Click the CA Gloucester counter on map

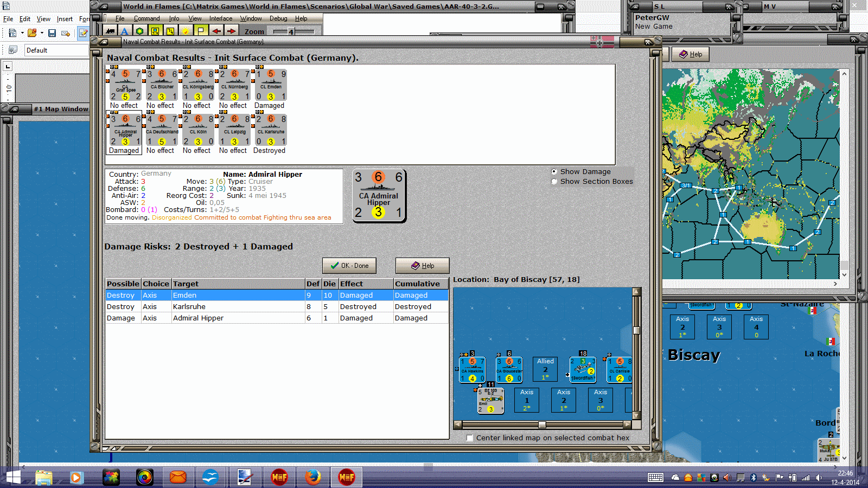[509, 370]
